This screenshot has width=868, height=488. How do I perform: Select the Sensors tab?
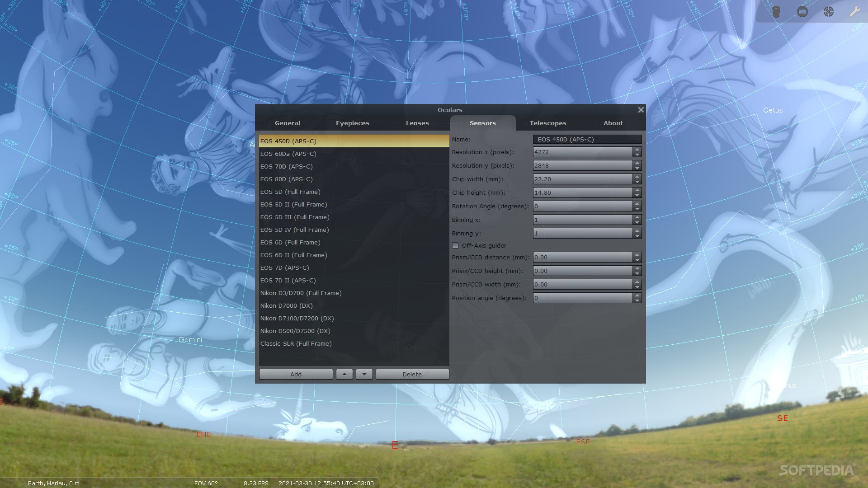pos(483,123)
